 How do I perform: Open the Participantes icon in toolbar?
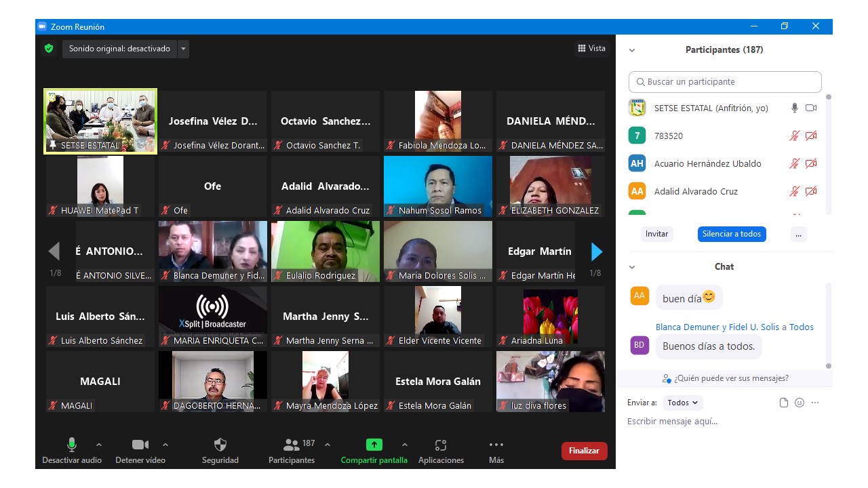[x=292, y=445]
